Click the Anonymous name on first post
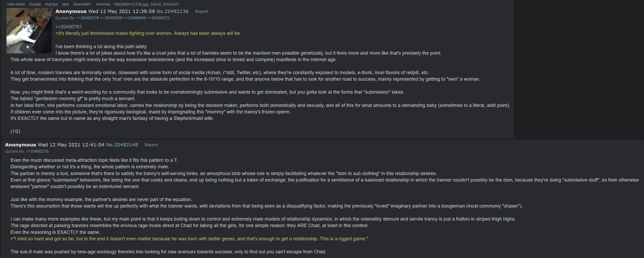 (x=71, y=11)
